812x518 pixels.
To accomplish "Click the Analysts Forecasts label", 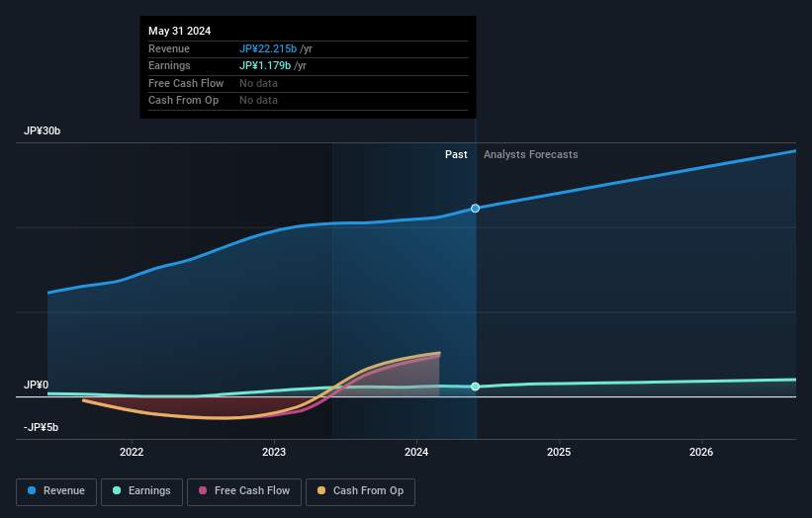I will (x=531, y=155).
